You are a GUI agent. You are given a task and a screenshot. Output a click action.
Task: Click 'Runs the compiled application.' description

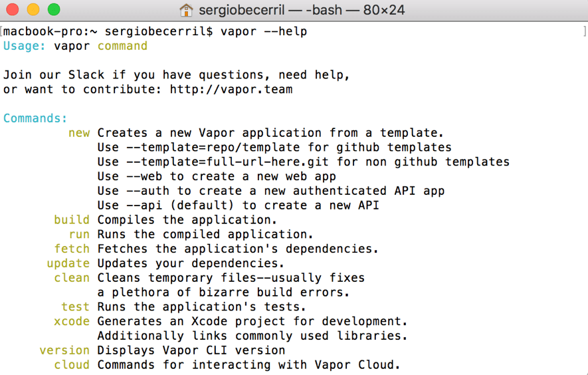pyautogui.click(x=205, y=234)
